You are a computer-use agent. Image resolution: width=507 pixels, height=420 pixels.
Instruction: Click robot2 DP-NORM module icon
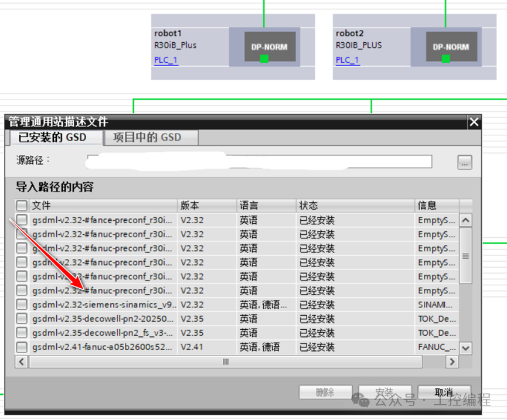(451, 47)
